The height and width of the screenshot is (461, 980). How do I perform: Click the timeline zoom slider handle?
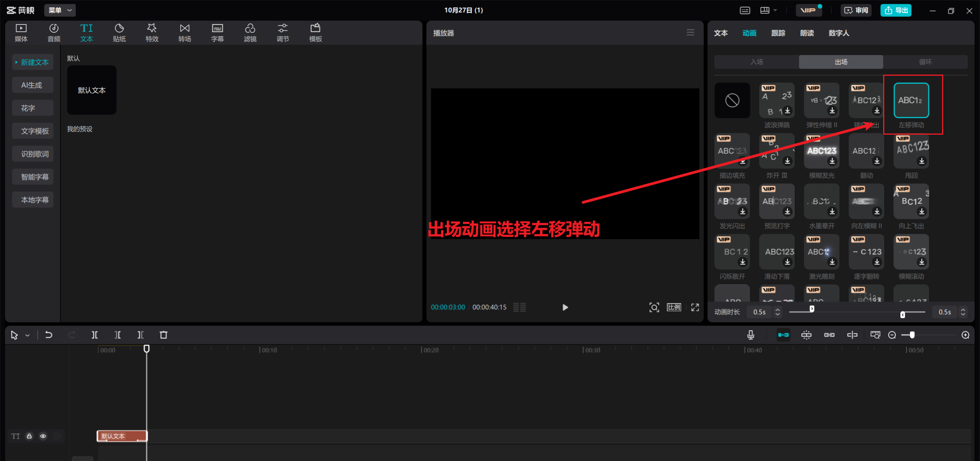point(912,335)
